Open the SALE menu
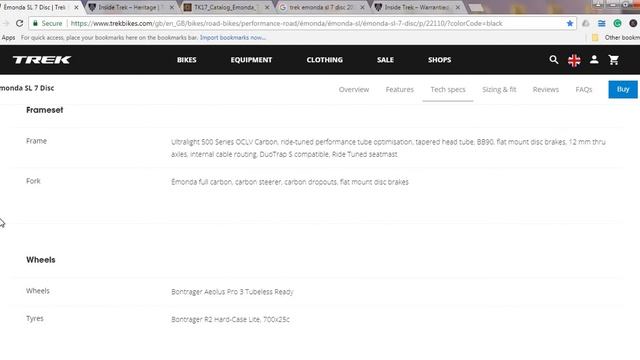Image resolution: width=640 pixels, height=360 pixels. click(385, 60)
